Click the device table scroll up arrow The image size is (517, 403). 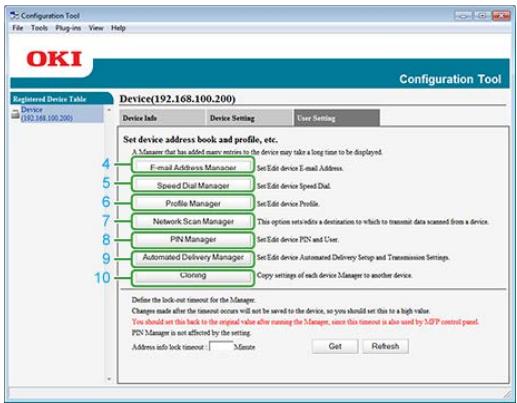[109, 110]
